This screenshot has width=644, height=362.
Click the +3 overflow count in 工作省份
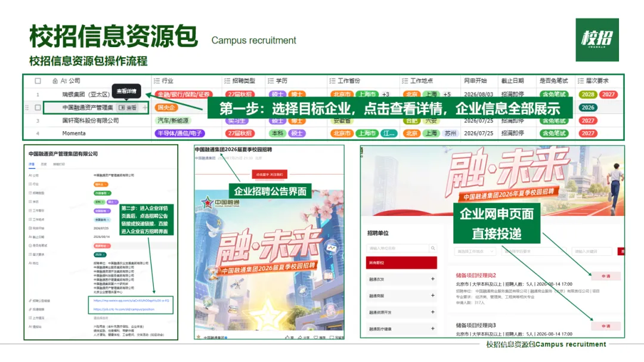tap(385, 94)
